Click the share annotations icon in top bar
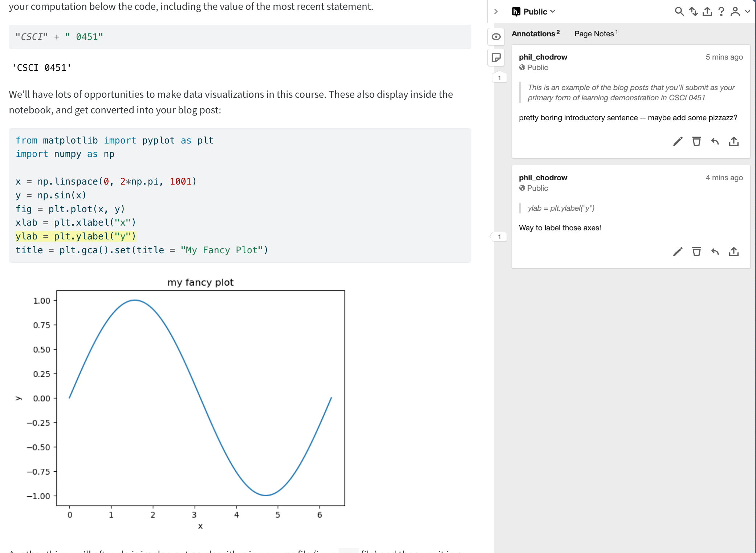This screenshot has width=756, height=553. tap(707, 12)
